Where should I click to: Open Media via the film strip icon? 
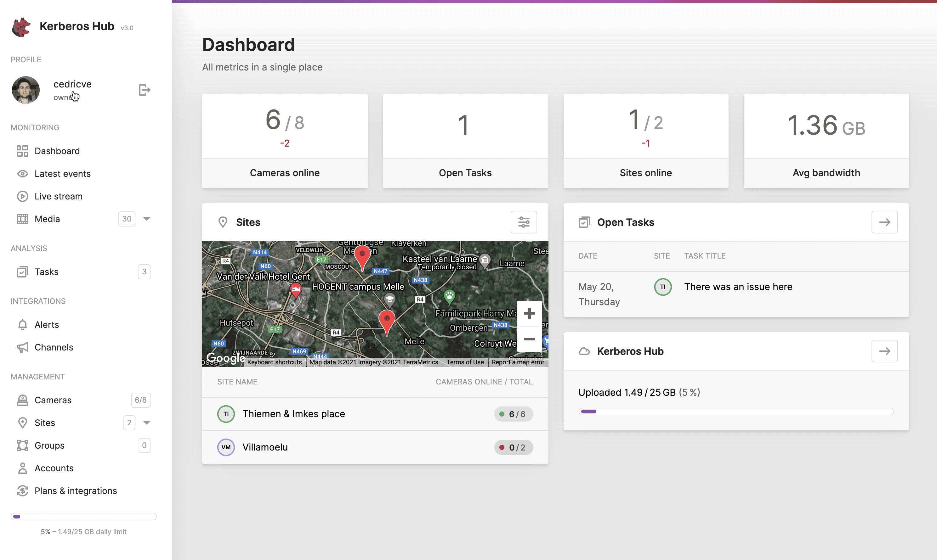pos(22,219)
